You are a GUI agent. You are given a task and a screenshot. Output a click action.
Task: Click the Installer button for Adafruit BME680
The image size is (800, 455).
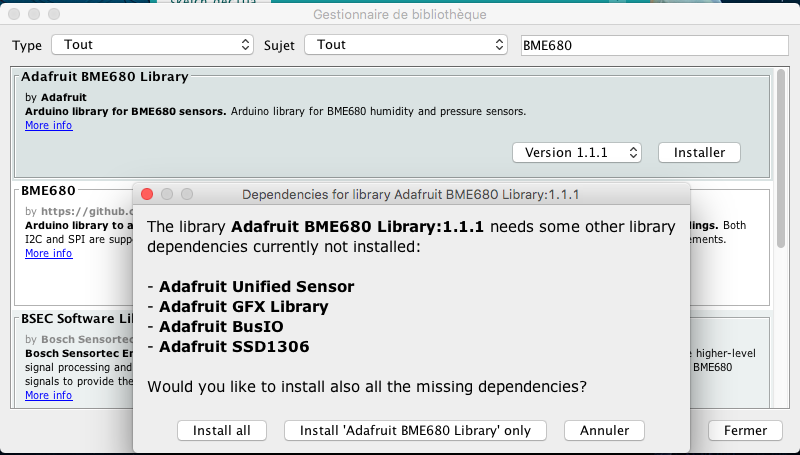pos(699,152)
